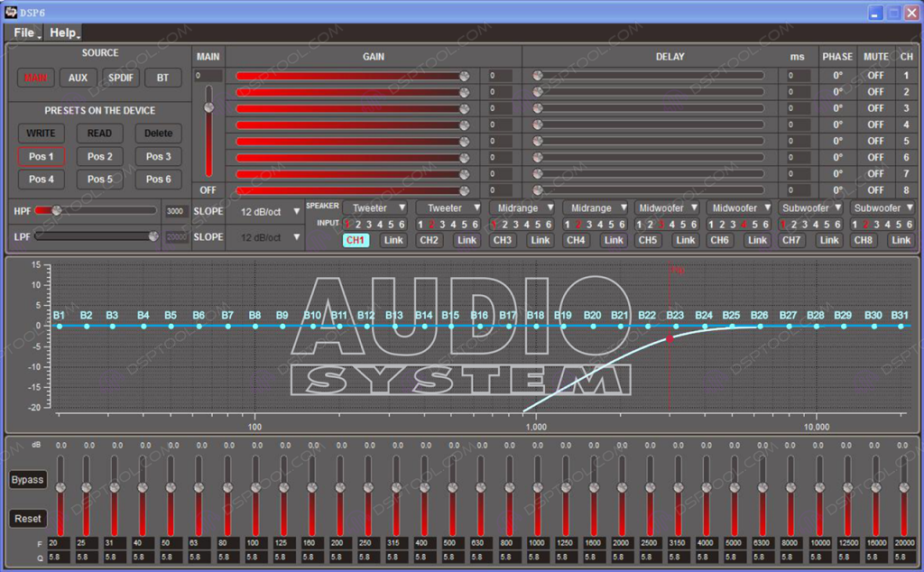Select preset Pos 1
924x572 pixels.
pos(41,157)
